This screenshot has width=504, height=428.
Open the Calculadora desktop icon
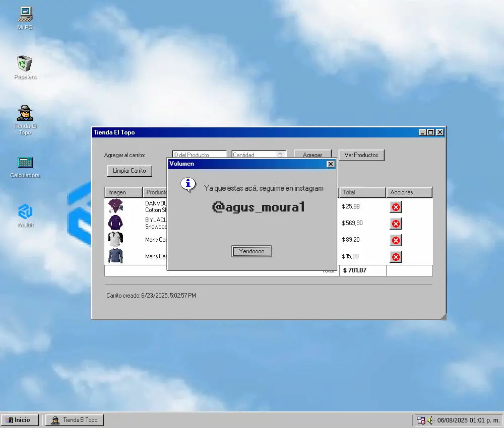pos(25,163)
